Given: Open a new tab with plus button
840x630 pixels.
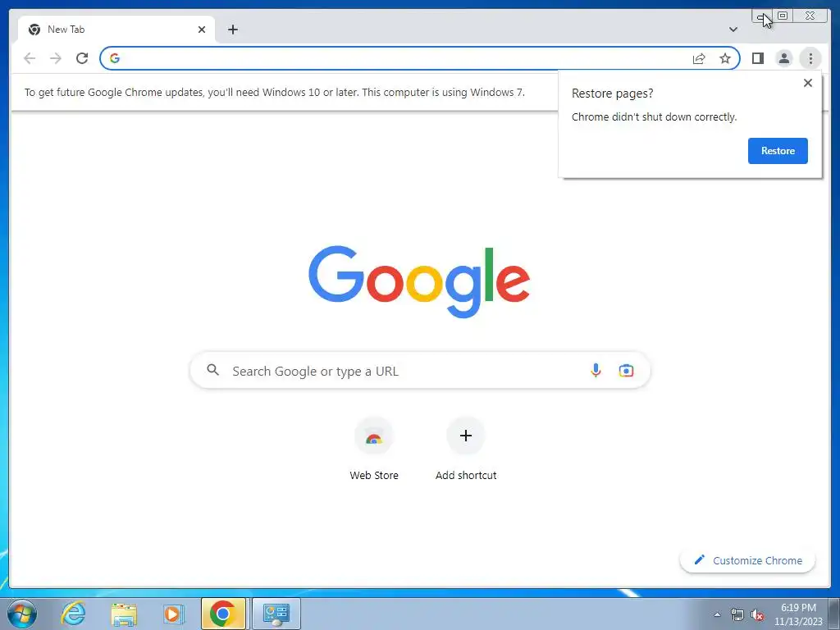Looking at the screenshot, I should pos(232,30).
